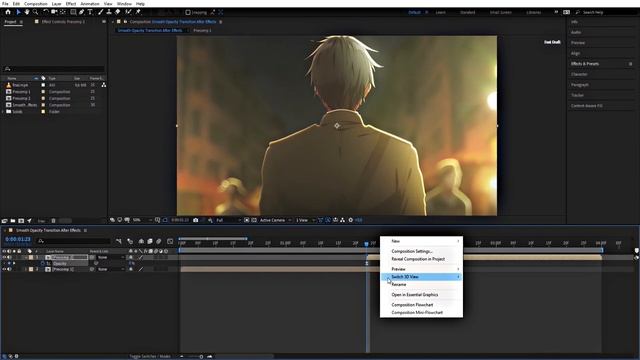The image size is (640, 360).
Task: Toggle motion blur switch in timeline
Action: click(159, 241)
